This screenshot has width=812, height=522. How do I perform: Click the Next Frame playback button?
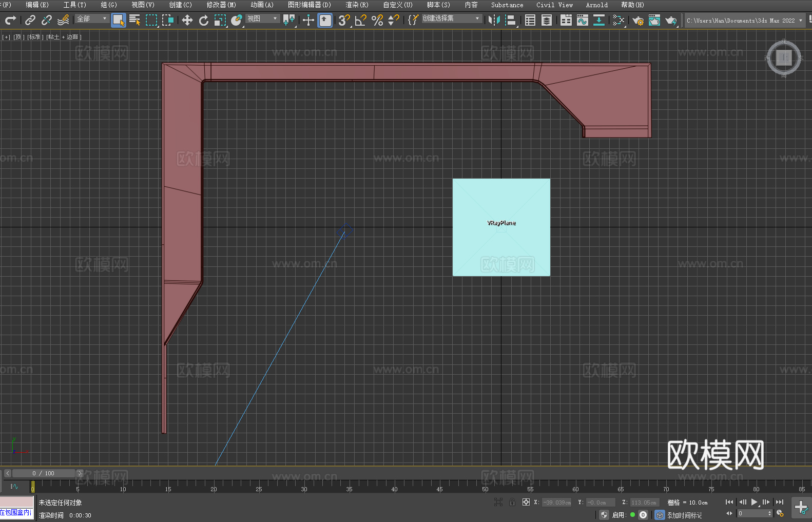(x=766, y=502)
